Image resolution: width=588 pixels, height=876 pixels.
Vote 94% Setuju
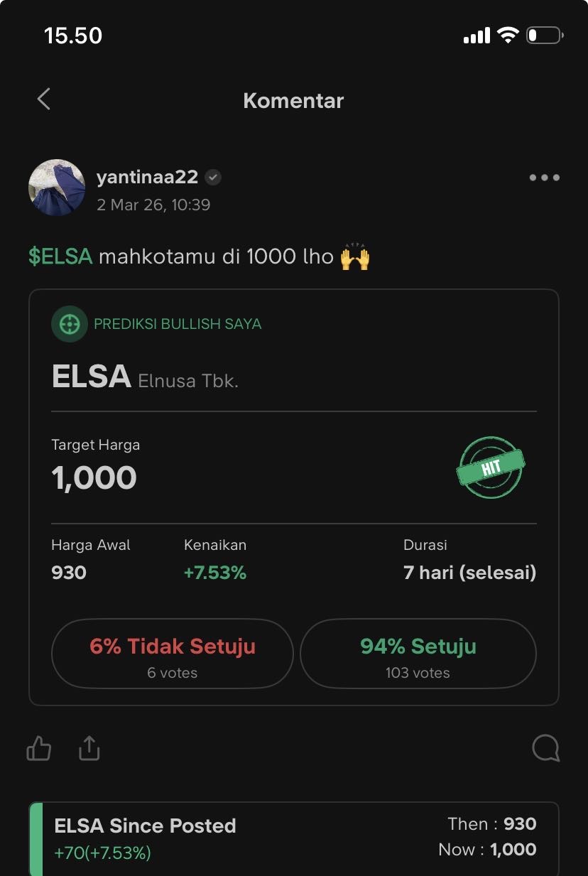[x=418, y=654]
